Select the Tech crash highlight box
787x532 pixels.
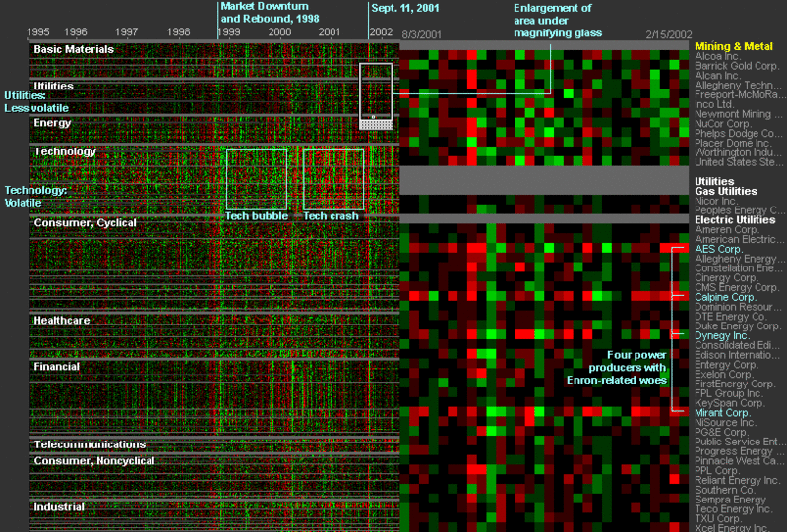click(x=333, y=179)
